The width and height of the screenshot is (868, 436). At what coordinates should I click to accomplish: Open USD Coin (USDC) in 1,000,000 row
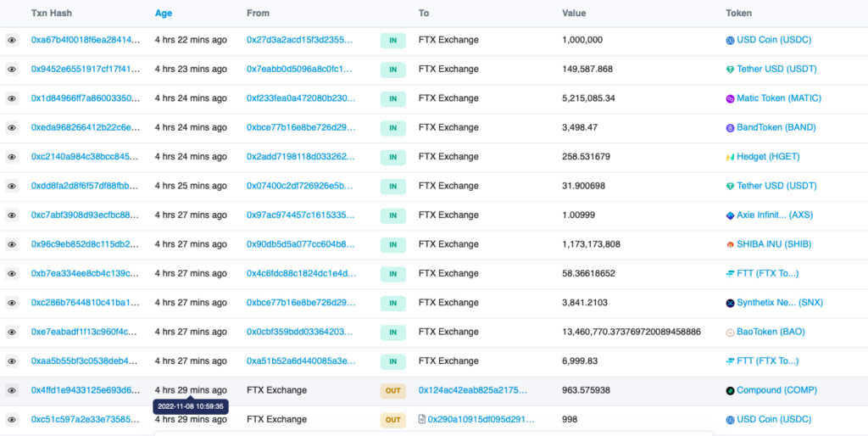tap(773, 40)
